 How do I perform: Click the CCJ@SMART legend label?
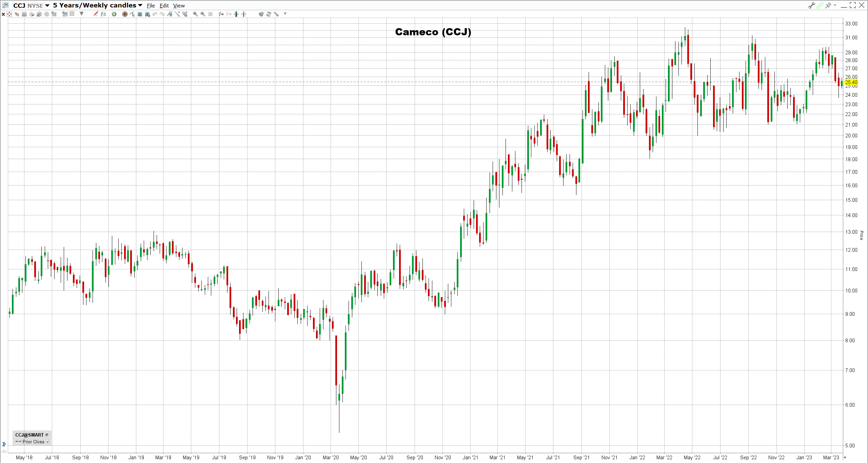coord(29,435)
